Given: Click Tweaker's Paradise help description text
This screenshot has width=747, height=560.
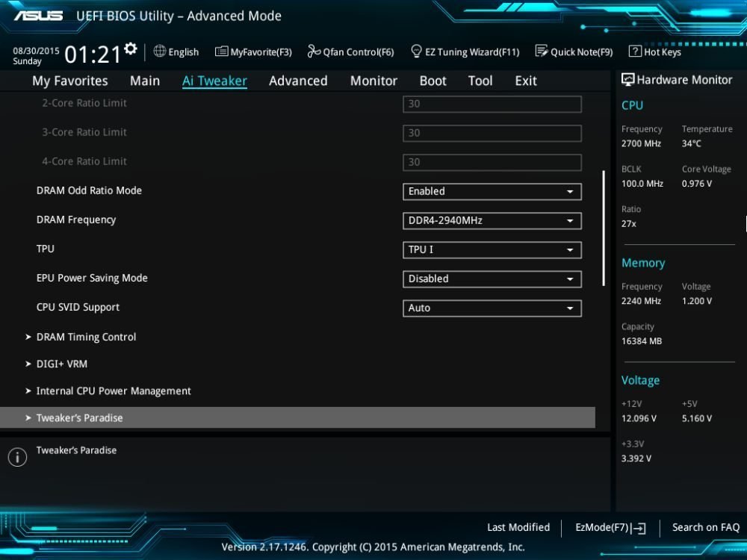Looking at the screenshot, I should [x=77, y=450].
